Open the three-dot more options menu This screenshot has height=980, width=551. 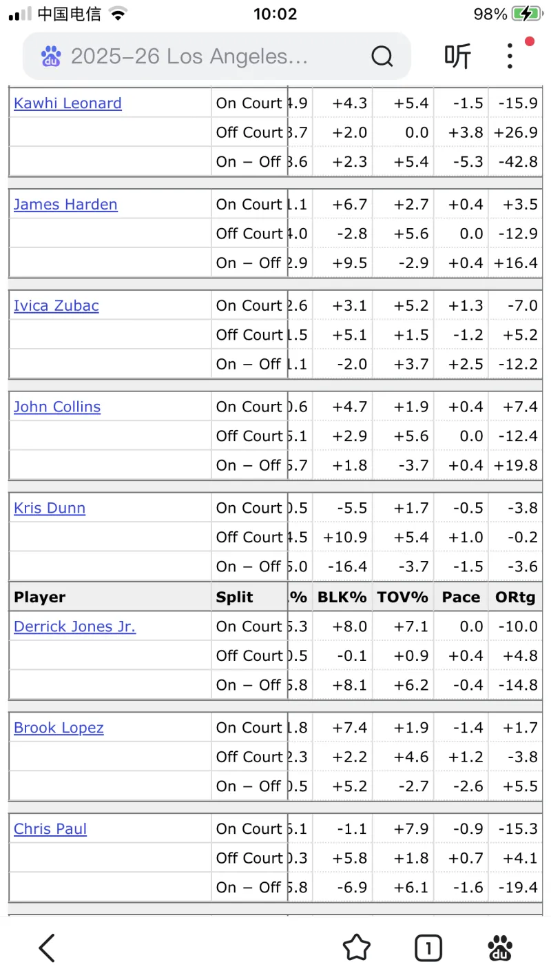[510, 56]
